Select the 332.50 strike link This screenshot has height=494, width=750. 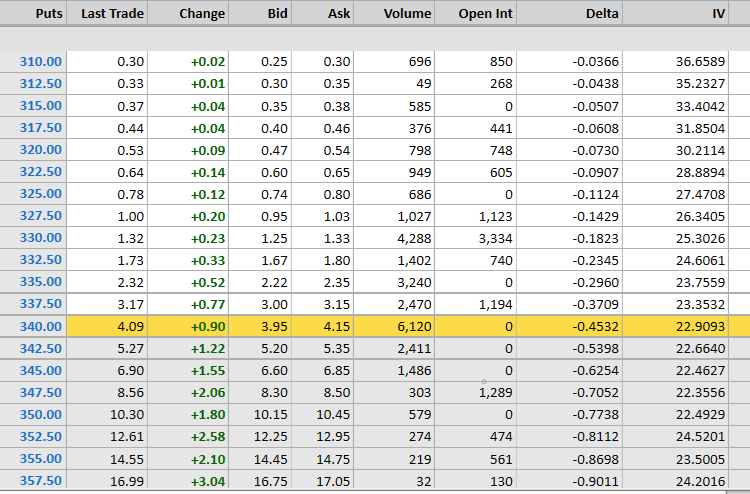(41, 260)
